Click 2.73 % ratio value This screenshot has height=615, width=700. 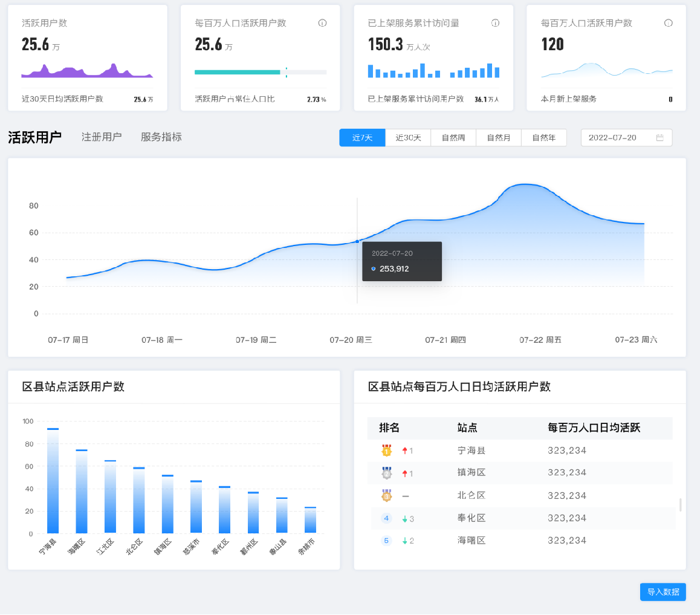(x=317, y=99)
